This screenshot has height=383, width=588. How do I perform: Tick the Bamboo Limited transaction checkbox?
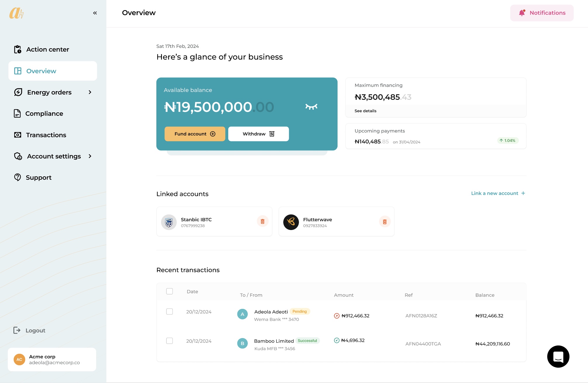pos(170,341)
